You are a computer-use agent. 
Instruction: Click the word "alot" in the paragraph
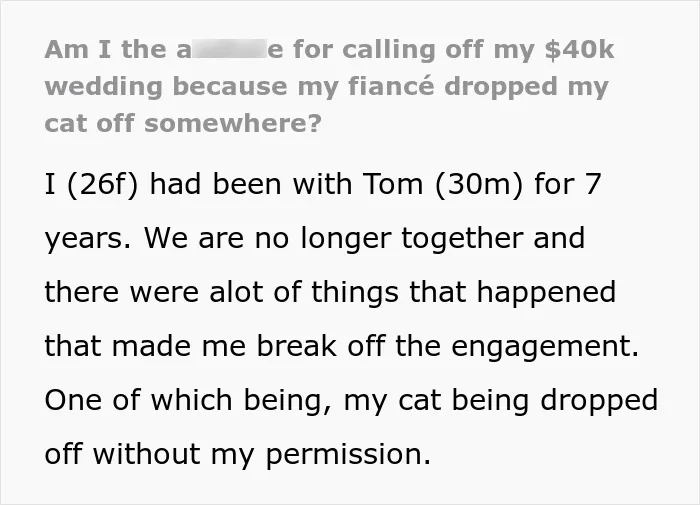click(x=236, y=292)
